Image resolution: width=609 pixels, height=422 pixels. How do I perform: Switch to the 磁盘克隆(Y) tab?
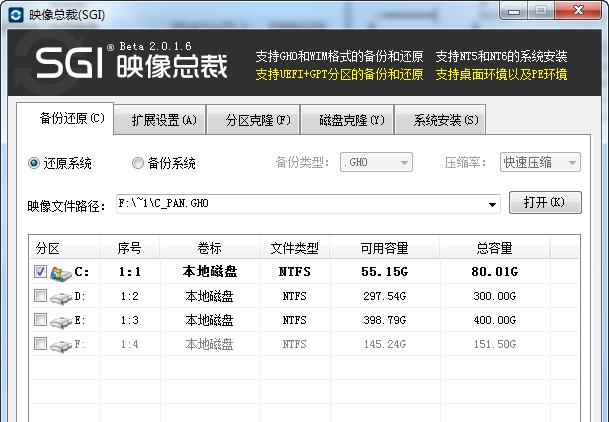point(347,120)
